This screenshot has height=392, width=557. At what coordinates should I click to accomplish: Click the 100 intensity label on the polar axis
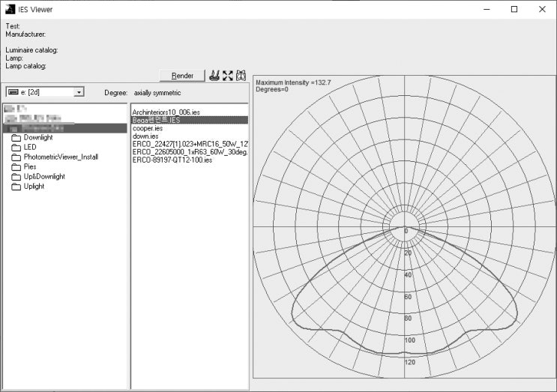tap(409, 340)
